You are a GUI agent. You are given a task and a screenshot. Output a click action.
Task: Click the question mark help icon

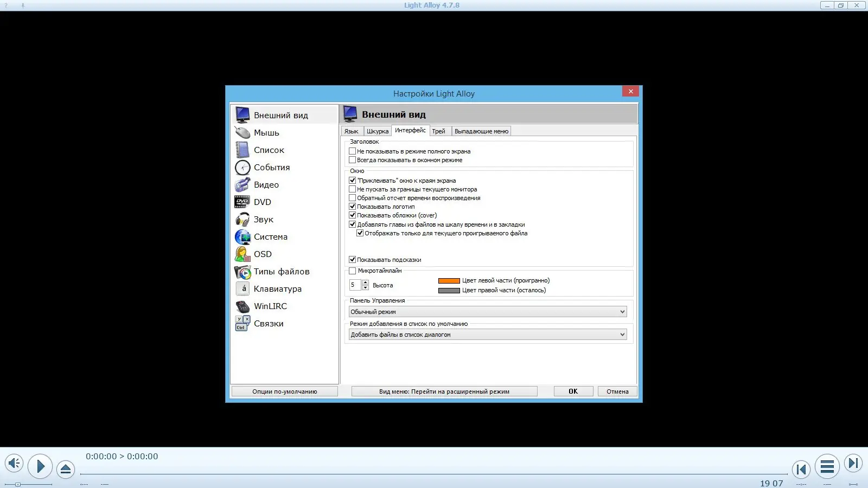[7, 5]
